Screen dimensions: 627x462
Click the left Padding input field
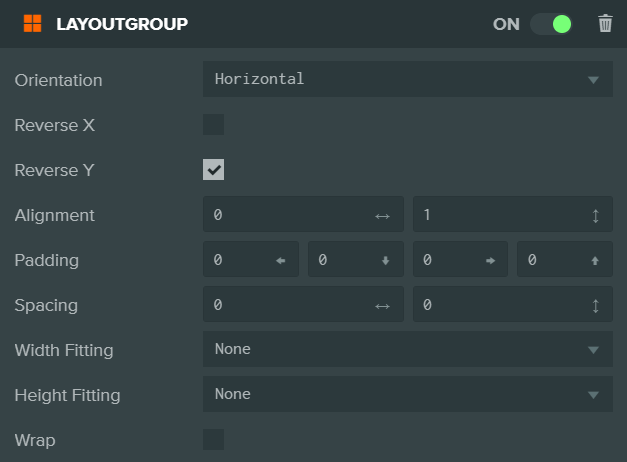pyautogui.click(x=242, y=260)
